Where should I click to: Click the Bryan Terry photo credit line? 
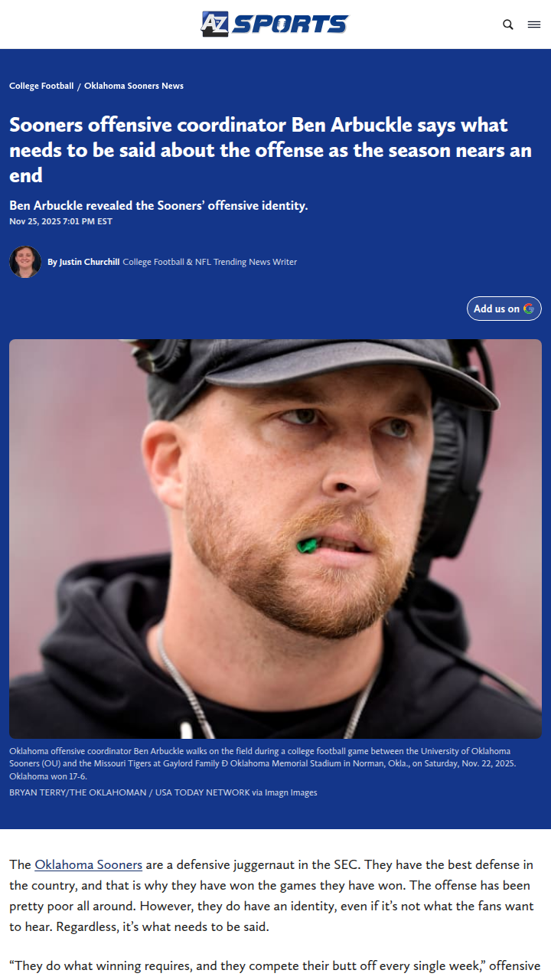tap(163, 792)
